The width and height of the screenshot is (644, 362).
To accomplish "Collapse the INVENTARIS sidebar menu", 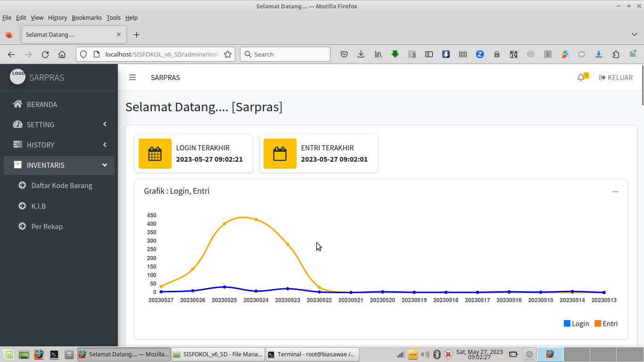I will pos(59,165).
